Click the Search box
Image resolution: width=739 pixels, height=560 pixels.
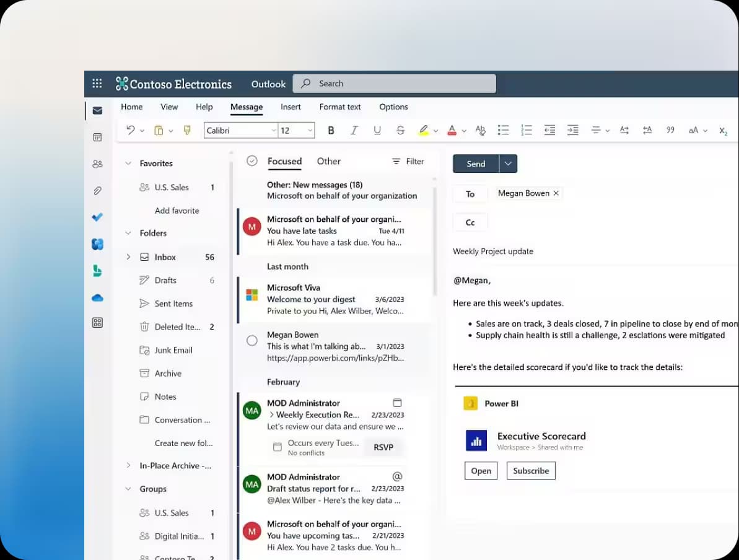coord(395,84)
